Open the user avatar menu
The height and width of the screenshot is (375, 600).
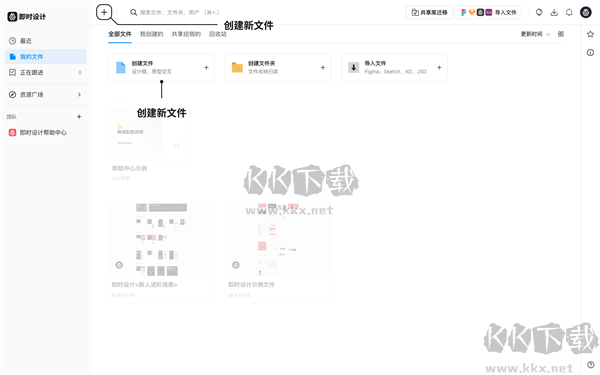click(585, 13)
